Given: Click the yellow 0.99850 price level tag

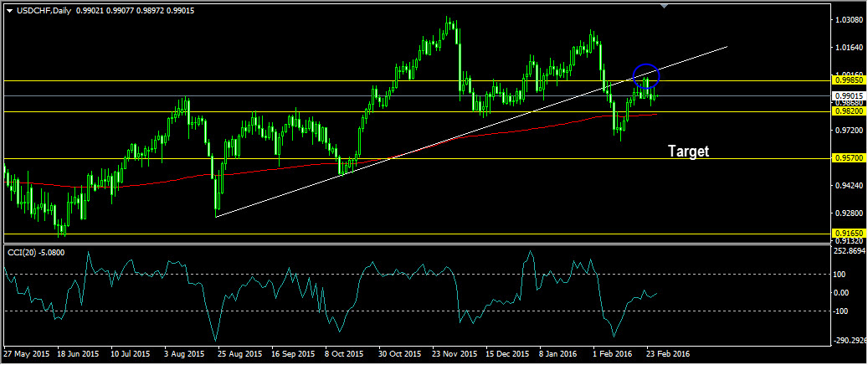Looking at the screenshot, I should 850,80.
